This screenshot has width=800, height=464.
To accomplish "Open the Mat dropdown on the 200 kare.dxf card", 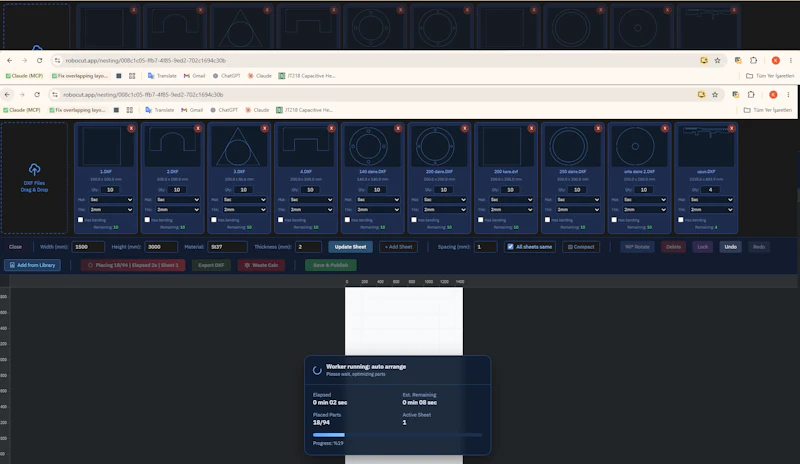I will (x=511, y=200).
